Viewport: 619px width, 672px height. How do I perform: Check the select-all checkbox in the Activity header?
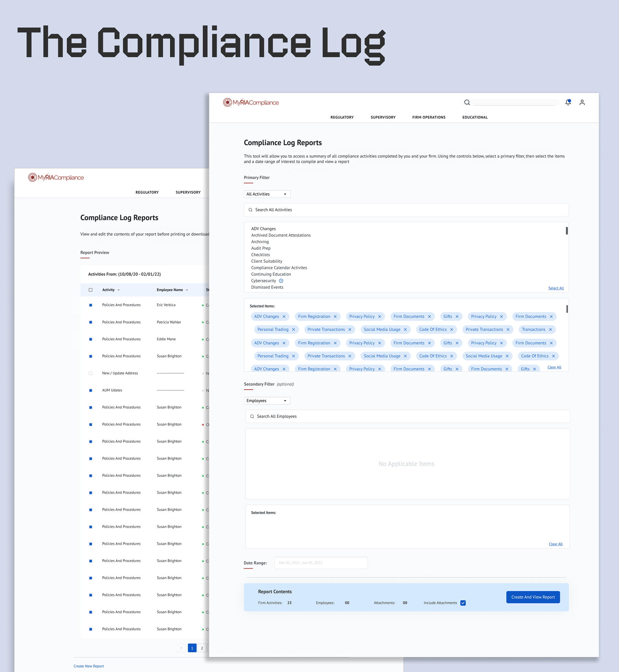pyautogui.click(x=91, y=290)
